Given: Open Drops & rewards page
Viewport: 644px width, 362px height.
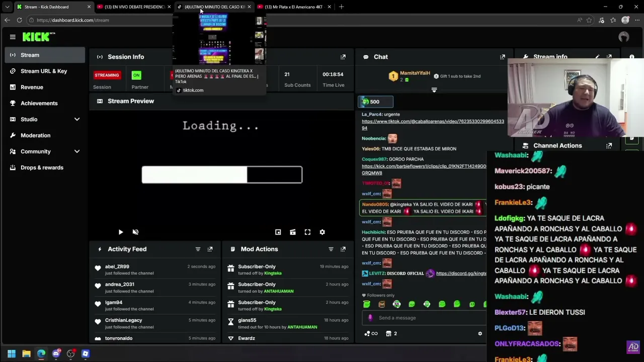Looking at the screenshot, I should (45, 167).
